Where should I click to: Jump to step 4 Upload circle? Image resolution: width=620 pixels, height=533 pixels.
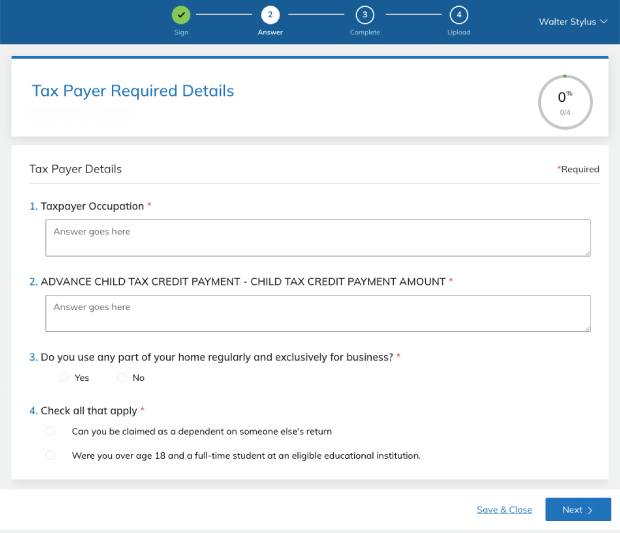click(x=458, y=15)
